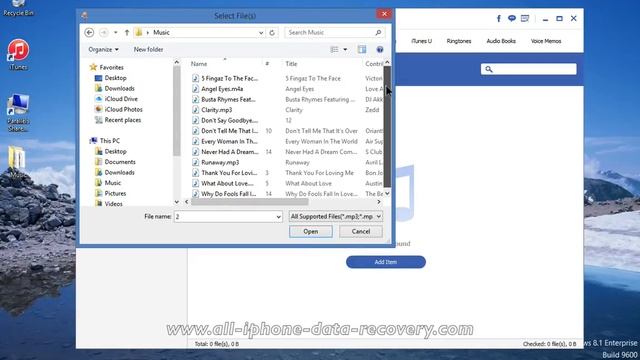Screen dimensions: 640x360
Task: Expand the view options dropdown arrow
Action: (x=345, y=49)
